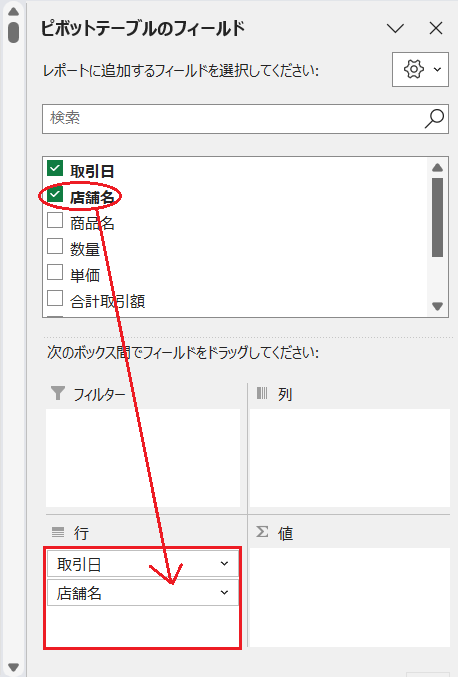The image size is (458, 677).
Task: Click the field list scrollbar thumb
Action: click(x=437, y=218)
